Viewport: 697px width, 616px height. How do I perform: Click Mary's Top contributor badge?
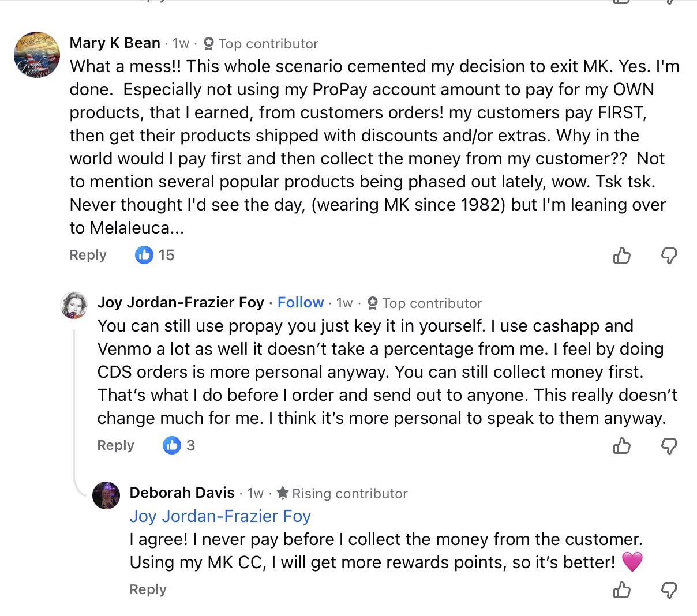click(x=261, y=44)
